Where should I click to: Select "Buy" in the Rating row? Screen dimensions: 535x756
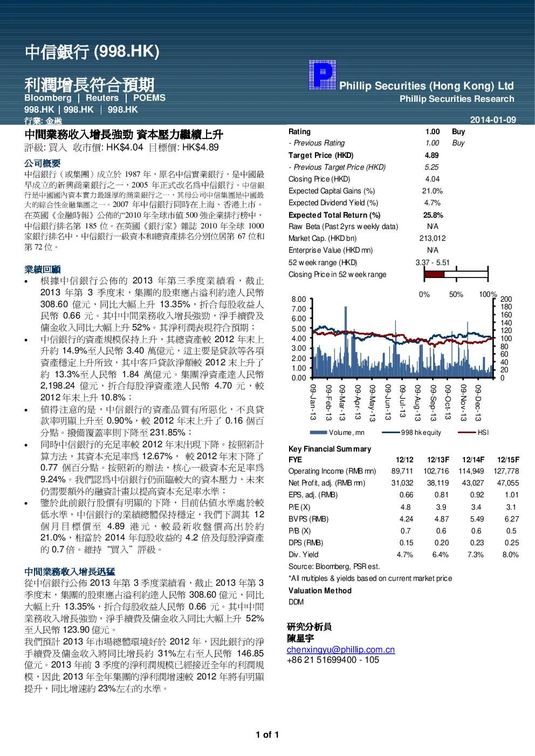tap(458, 131)
